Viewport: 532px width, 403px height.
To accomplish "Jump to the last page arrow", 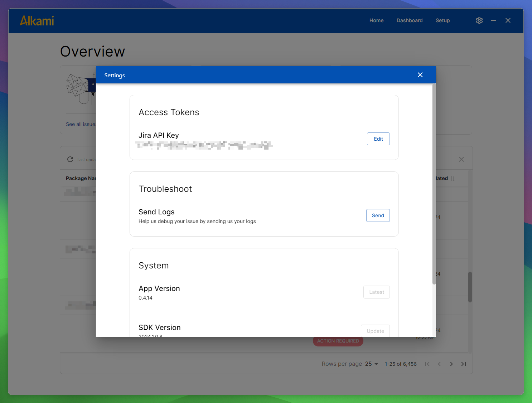I will 464,364.
